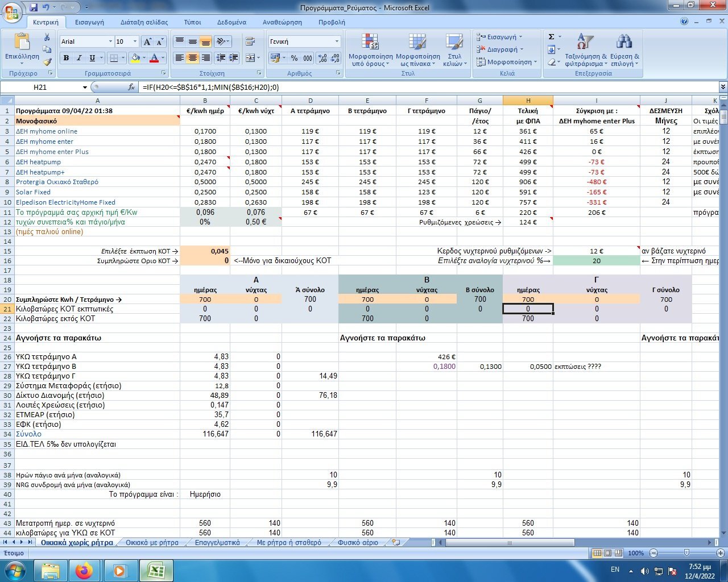This screenshot has width=728, height=582.
Task: Click the insert function fx icon
Action: click(x=131, y=88)
